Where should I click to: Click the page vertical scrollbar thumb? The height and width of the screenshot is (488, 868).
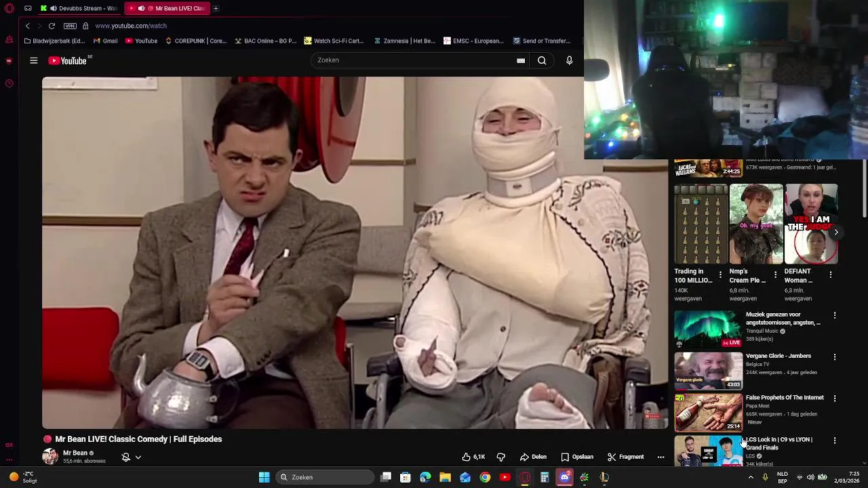864,190
